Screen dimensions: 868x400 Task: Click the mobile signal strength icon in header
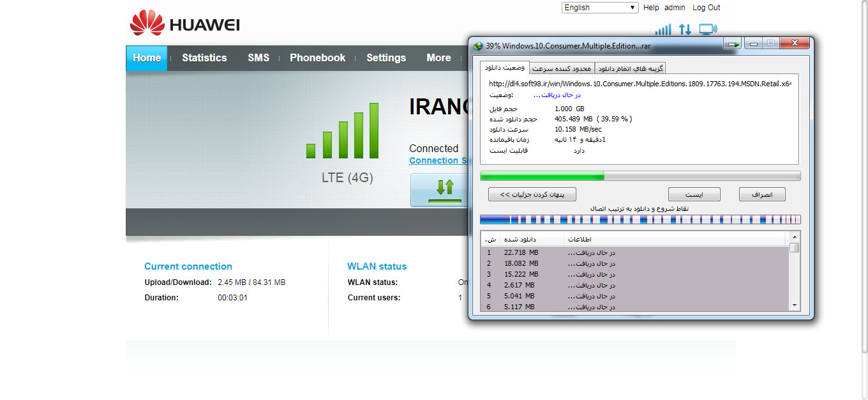tap(663, 29)
